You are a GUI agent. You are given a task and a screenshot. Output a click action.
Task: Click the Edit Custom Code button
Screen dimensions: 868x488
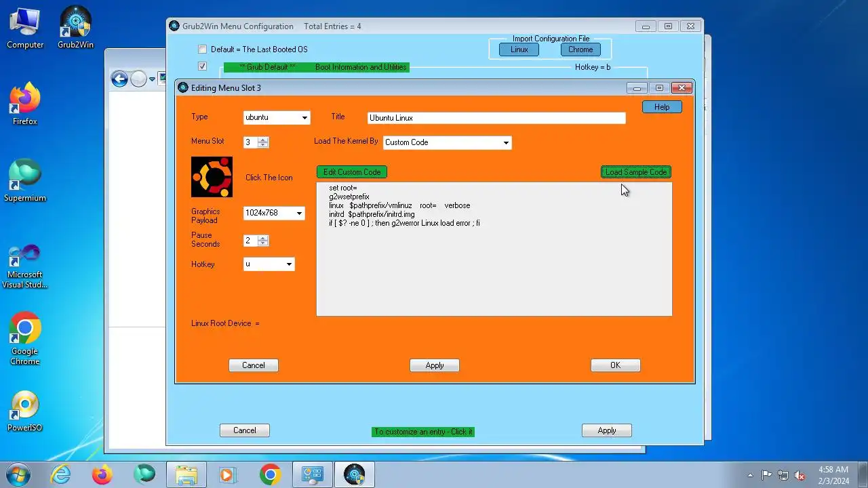click(352, 172)
